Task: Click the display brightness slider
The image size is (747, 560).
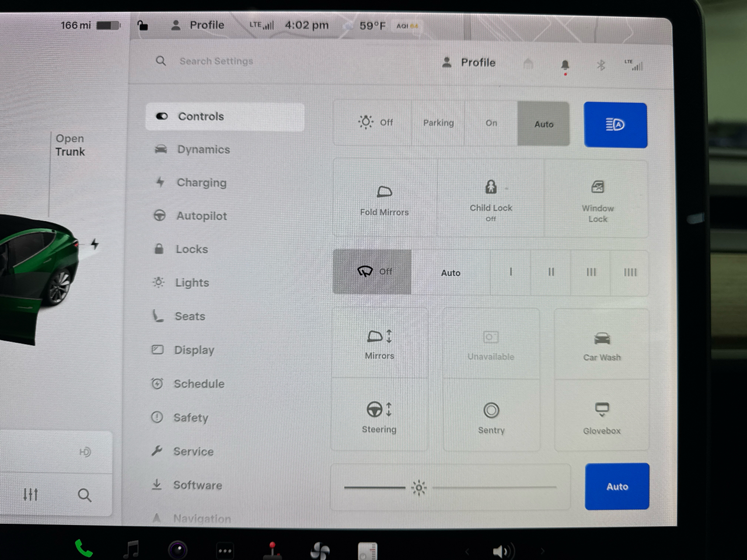Action: pyautogui.click(x=450, y=487)
